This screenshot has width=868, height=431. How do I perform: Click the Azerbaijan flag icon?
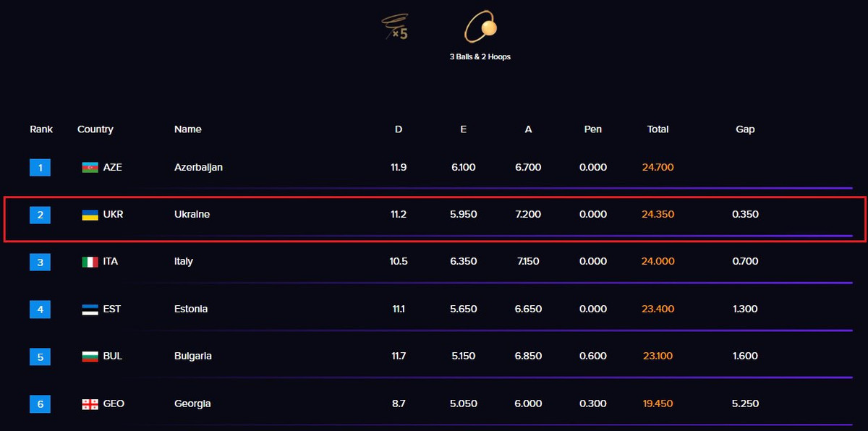pos(90,168)
